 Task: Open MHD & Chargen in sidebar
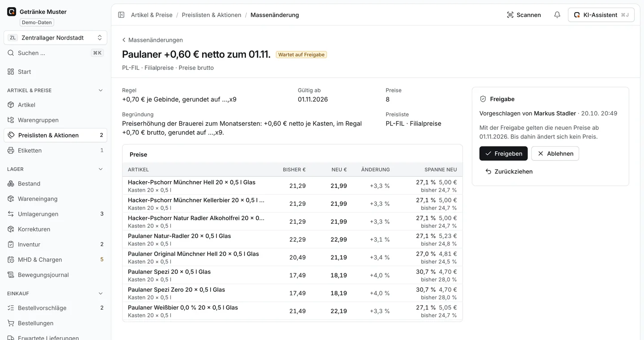click(x=55, y=259)
